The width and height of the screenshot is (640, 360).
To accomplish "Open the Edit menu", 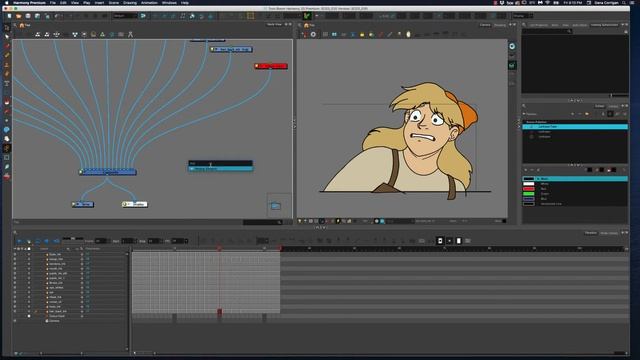I will 63,2.
